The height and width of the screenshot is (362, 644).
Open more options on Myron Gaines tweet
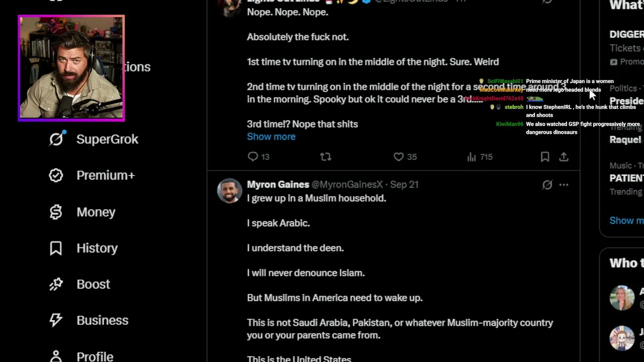(x=563, y=185)
